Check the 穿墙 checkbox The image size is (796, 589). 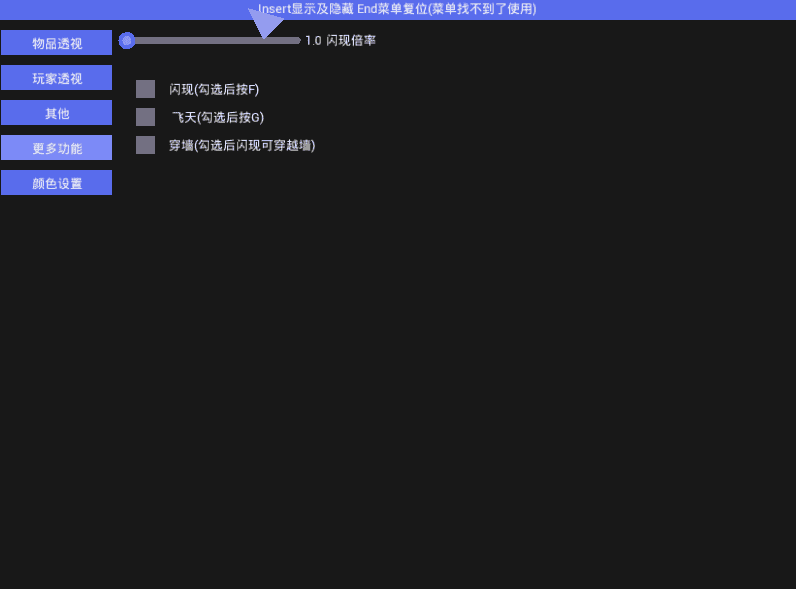(x=145, y=145)
